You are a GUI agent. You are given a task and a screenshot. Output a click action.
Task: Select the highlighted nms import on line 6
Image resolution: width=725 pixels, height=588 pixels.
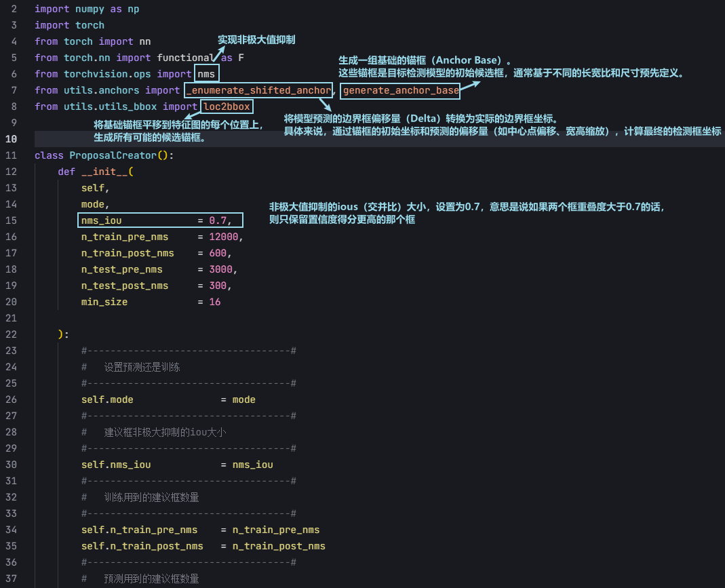click(x=206, y=73)
